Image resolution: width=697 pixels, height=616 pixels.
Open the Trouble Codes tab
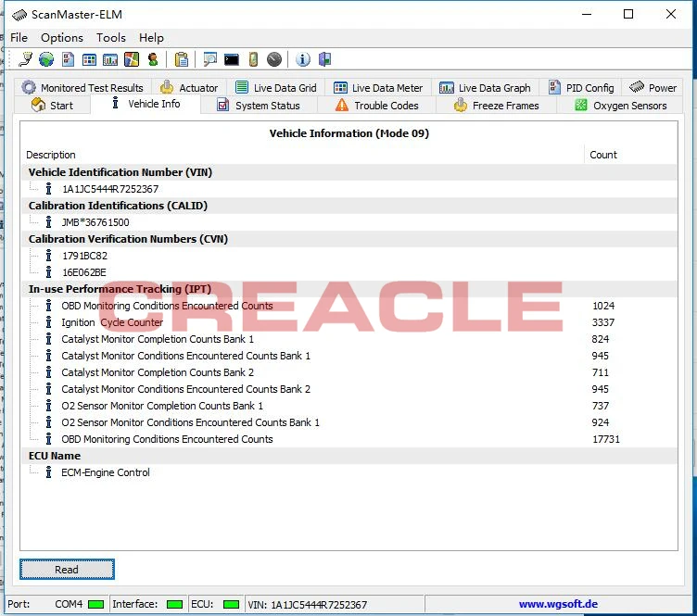click(x=377, y=106)
